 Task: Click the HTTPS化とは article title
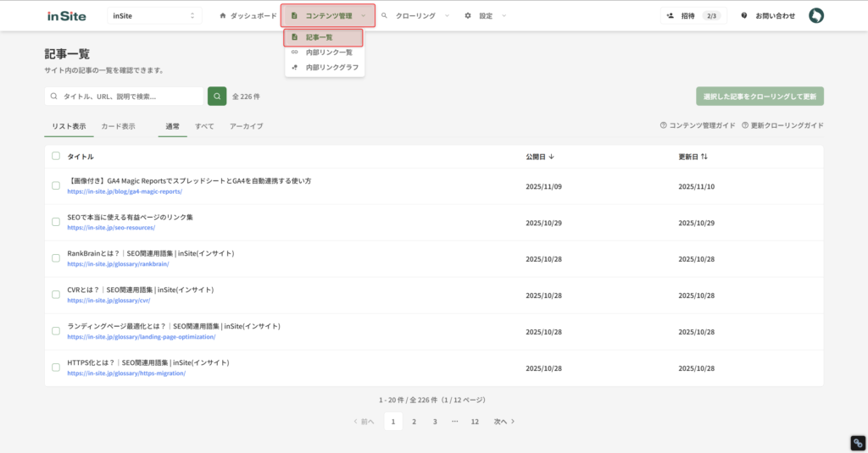147,362
